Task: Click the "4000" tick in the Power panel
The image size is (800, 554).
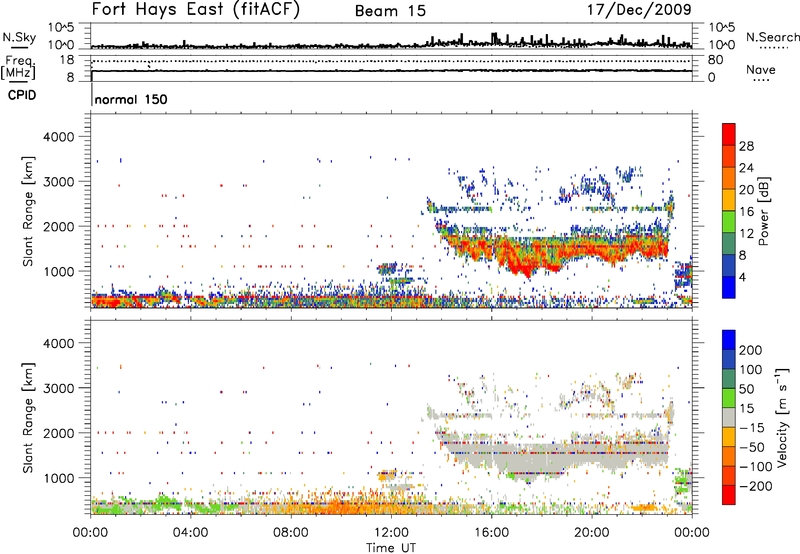Action: (x=58, y=137)
